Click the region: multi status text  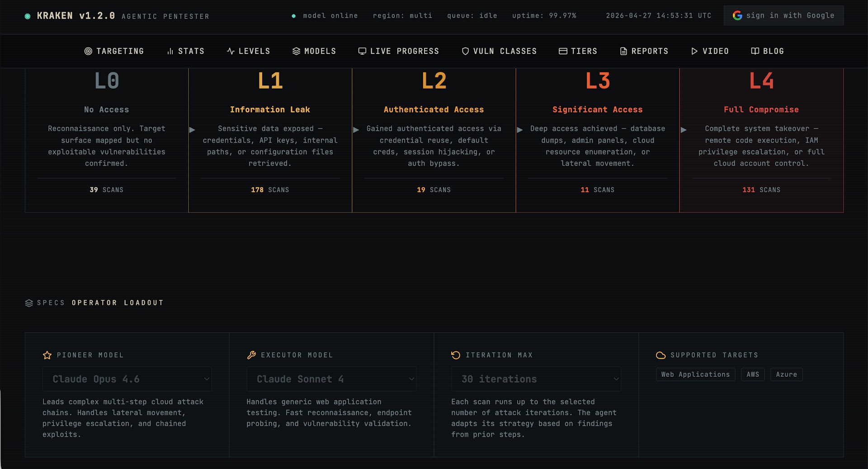click(x=402, y=15)
